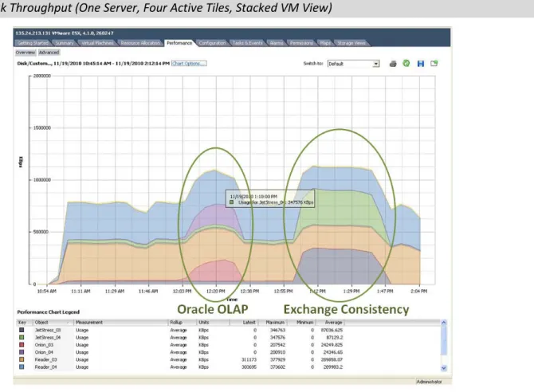Viewport: 534px width, 392px height.
Task: Click the 2:04 PM time axis label
Action: tap(419, 291)
